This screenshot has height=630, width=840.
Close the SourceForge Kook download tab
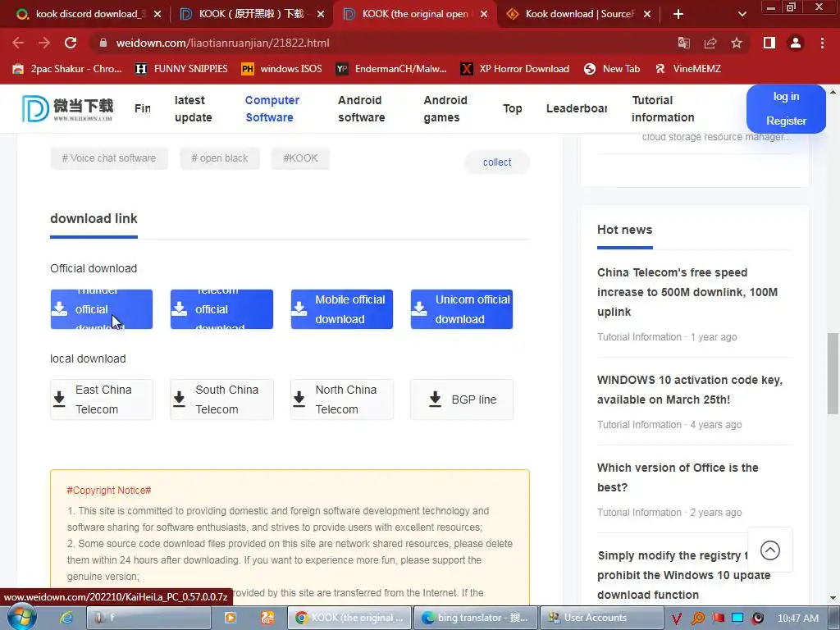[x=647, y=14]
